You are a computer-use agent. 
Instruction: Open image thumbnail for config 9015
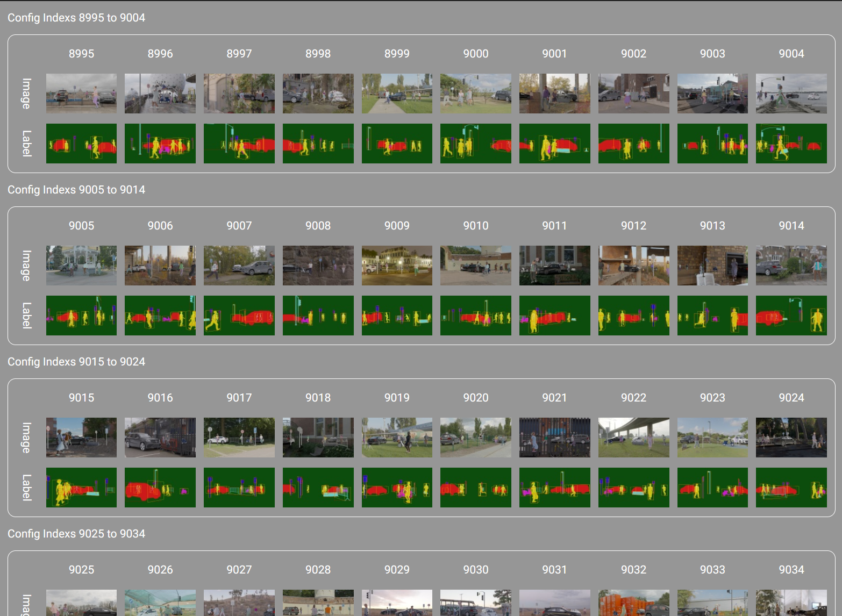pyautogui.click(x=81, y=438)
